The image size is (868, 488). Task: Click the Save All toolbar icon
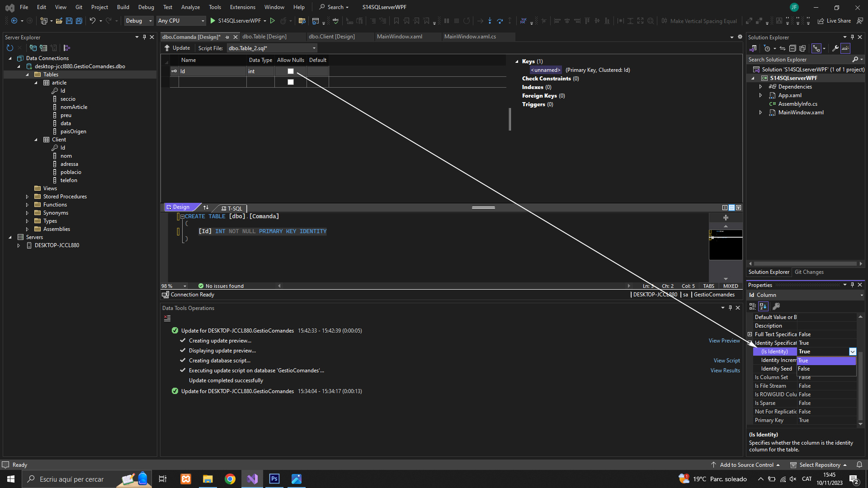pyautogui.click(x=79, y=21)
